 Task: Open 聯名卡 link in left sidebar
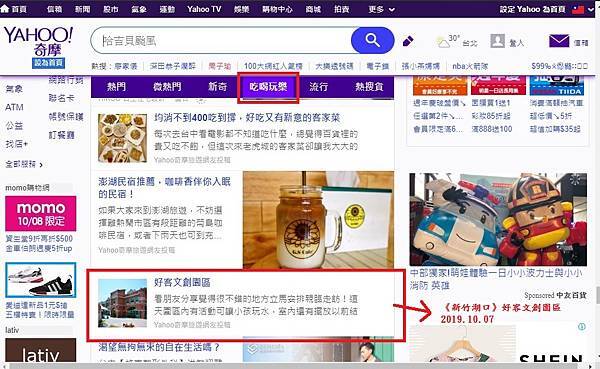pos(61,98)
